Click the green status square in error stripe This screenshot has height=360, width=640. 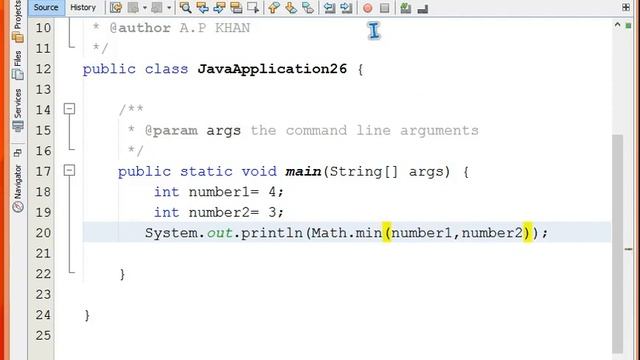(629, 26)
